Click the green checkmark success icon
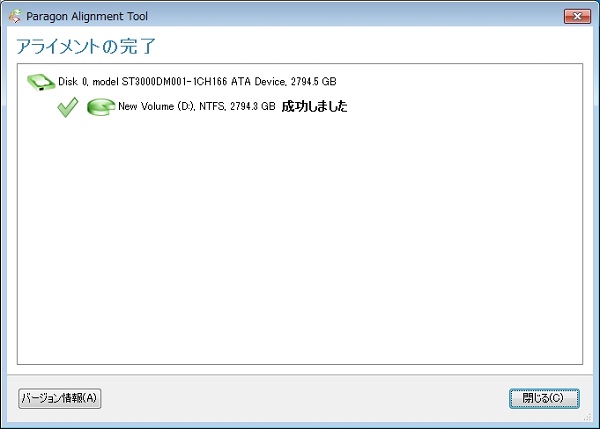Image resolution: width=600 pixels, height=429 pixels. [x=68, y=107]
